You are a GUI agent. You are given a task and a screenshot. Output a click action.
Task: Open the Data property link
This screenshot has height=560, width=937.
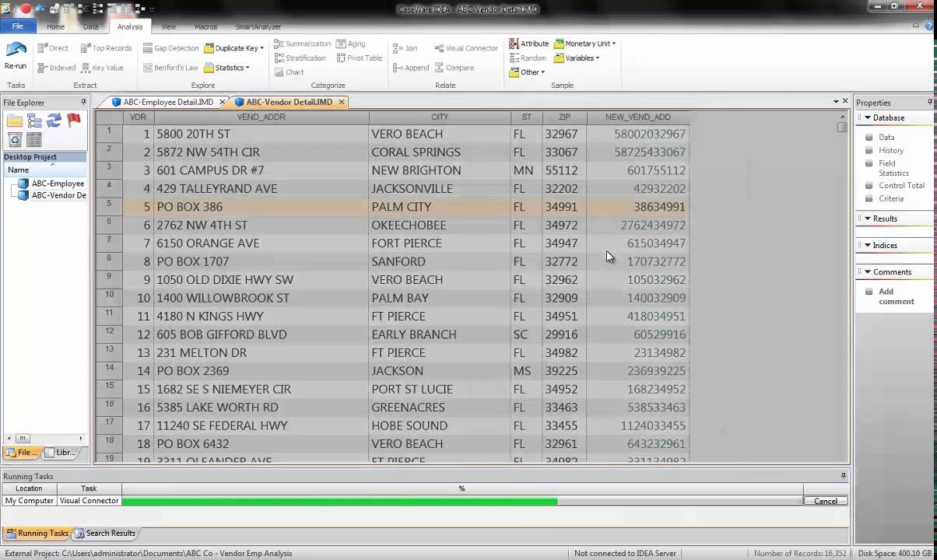[886, 137]
